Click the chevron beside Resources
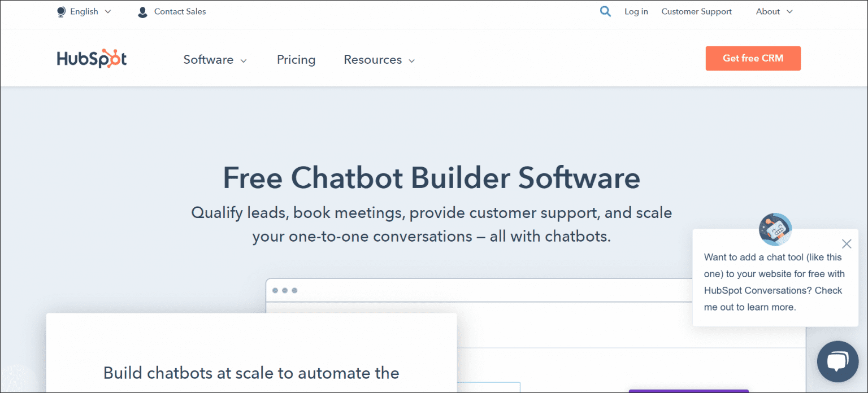 pyautogui.click(x=412, y=61)
